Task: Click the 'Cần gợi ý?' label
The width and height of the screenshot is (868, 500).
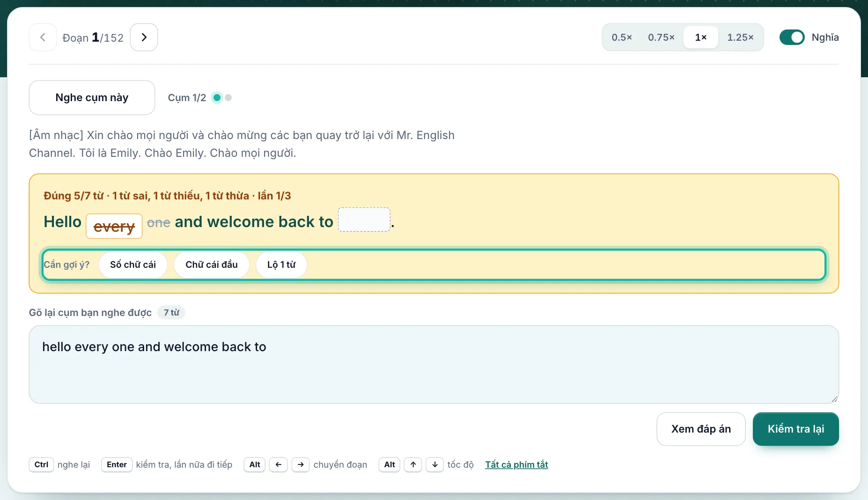Action: 67,265
